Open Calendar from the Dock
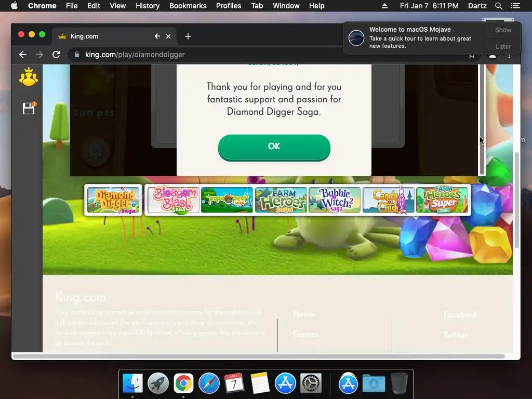Screen dimensions: 532x399 point(234,383)
